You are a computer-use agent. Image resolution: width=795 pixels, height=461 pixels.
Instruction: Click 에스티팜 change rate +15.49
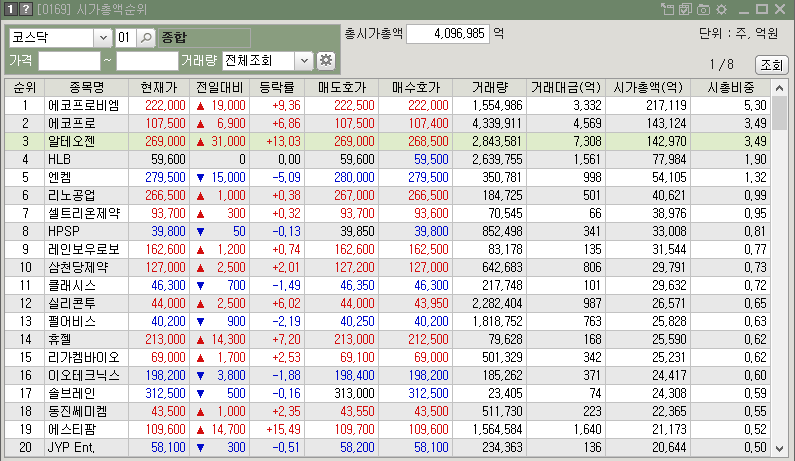[x=283, y=430]
